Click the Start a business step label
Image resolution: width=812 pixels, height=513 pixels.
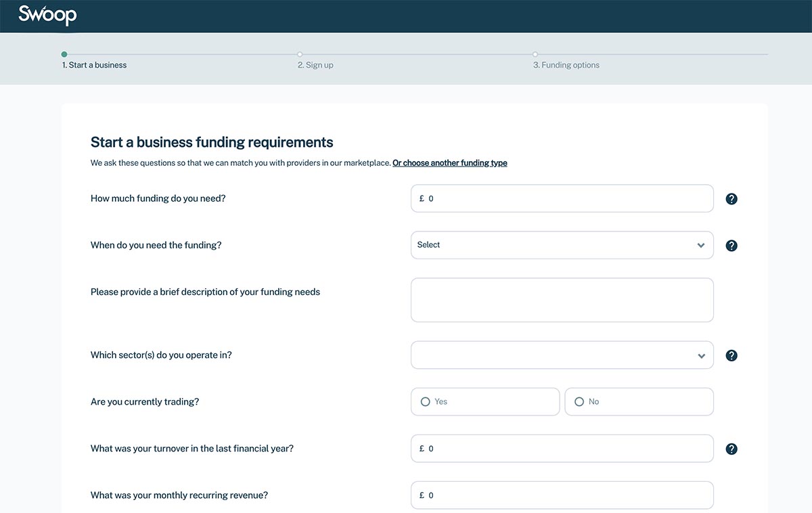[x=94, y=64]
